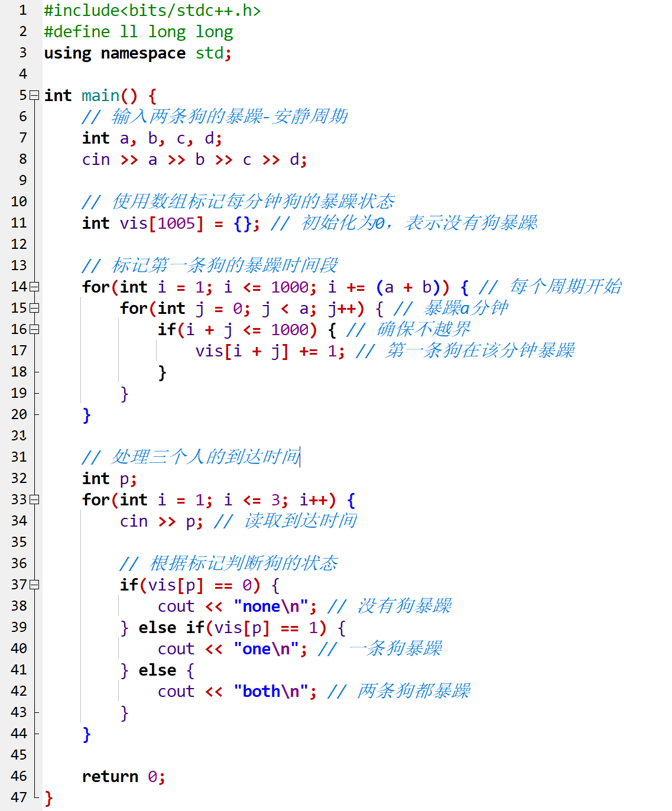Screen dimensions: 672x811
Task: Collapse the fold at line 15 inner loop
Action: click(x=34, y=308)
